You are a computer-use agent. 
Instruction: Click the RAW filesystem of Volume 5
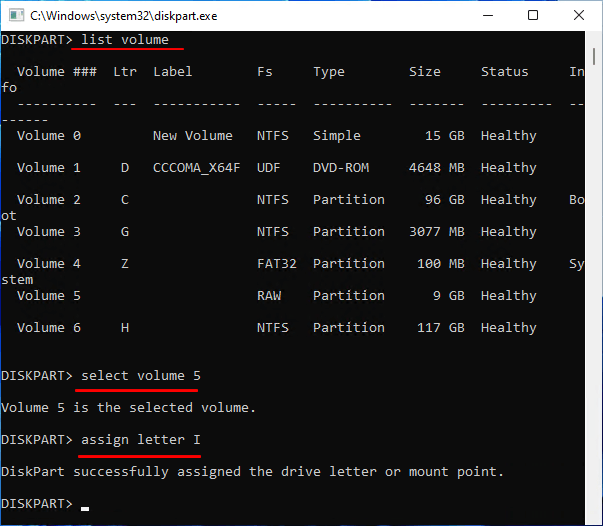coord(268,295)
